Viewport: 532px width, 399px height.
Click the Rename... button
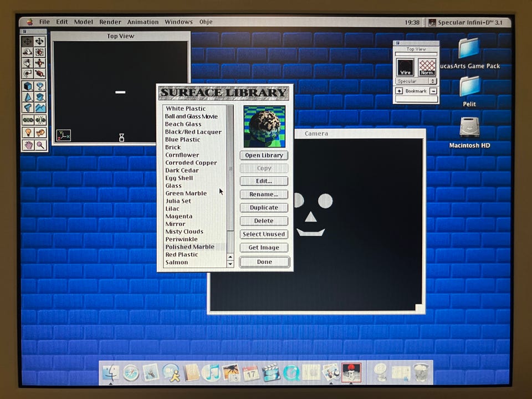pyautogui.click(x=264, y=194)
